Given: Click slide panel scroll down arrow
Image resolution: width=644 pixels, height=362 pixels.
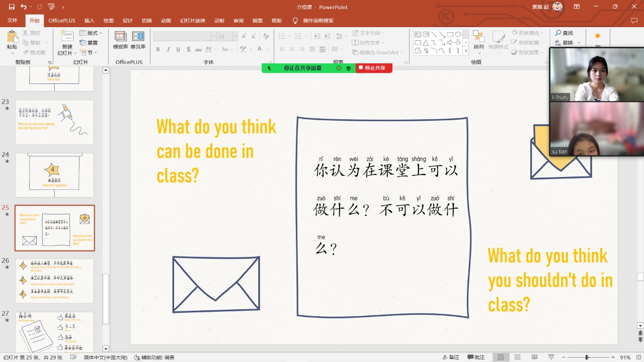Looking at the screenshot, I should tap(106, 348).
